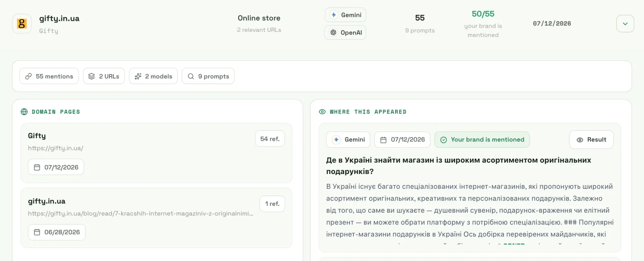
Task: Click the gifty.in.ua domain title in header
Action: pyautogui.click(x=59, y=19)
